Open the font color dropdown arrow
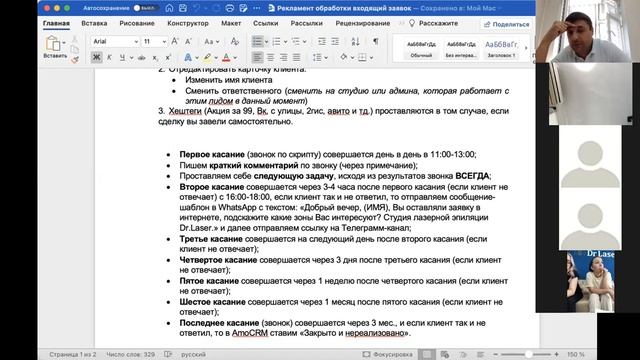This screenshot has width=640, height=360. pos(236,58)
